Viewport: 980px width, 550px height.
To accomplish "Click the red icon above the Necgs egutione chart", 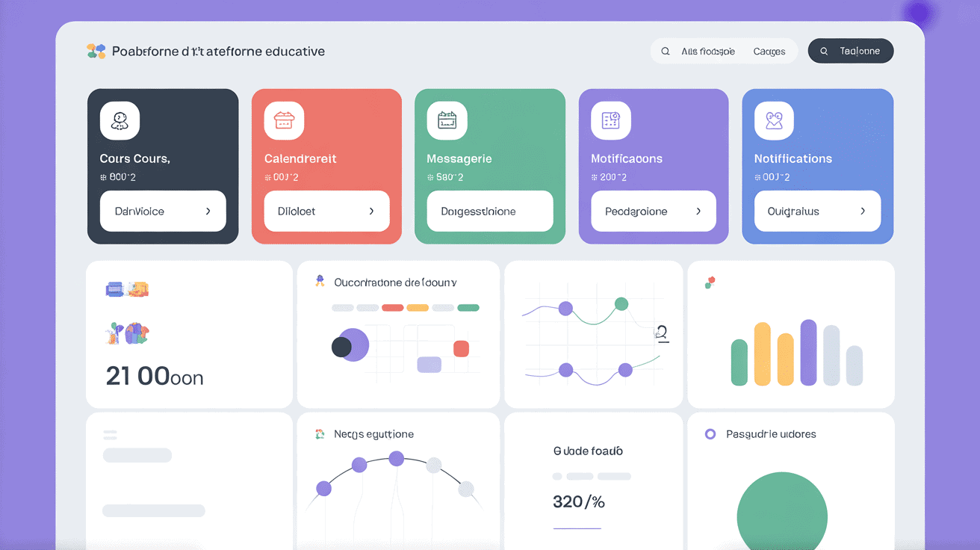I will [319, 433].
